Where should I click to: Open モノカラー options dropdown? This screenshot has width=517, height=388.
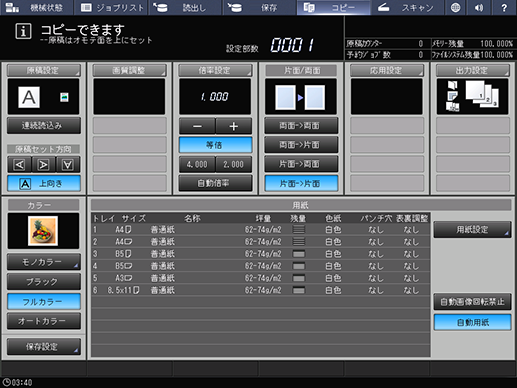[44, 262]
